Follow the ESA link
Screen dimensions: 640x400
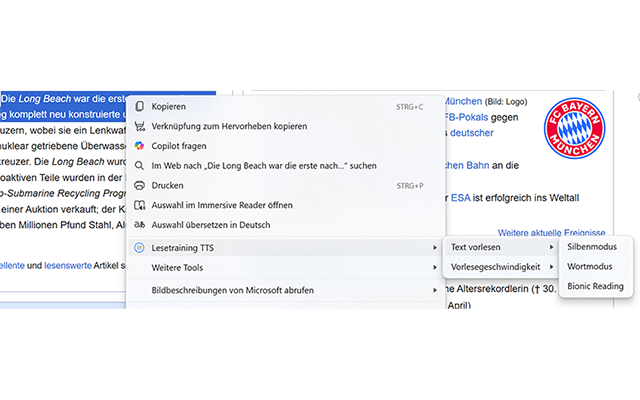click(460, 197)
